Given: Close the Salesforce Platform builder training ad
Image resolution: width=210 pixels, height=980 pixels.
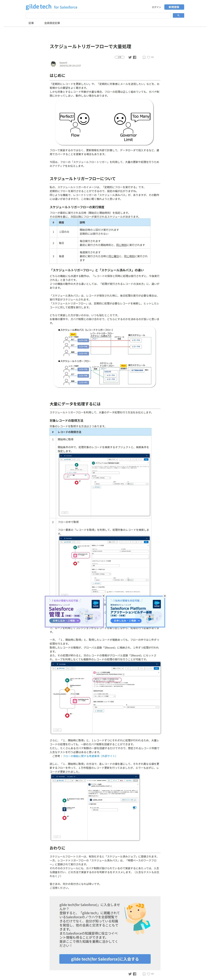Looking at the screenshot, I should pyautogui.click(x=165, y=596).
